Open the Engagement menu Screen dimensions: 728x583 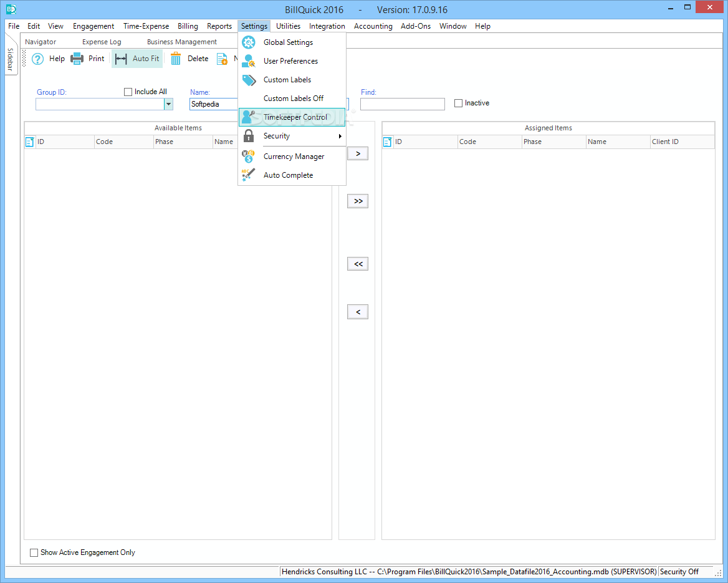click(93, 26)
